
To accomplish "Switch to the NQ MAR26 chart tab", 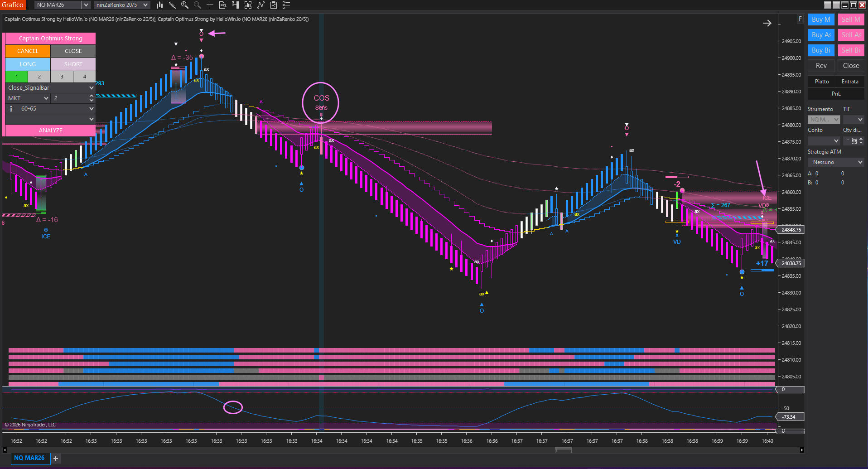I will [x=29, y=458].
